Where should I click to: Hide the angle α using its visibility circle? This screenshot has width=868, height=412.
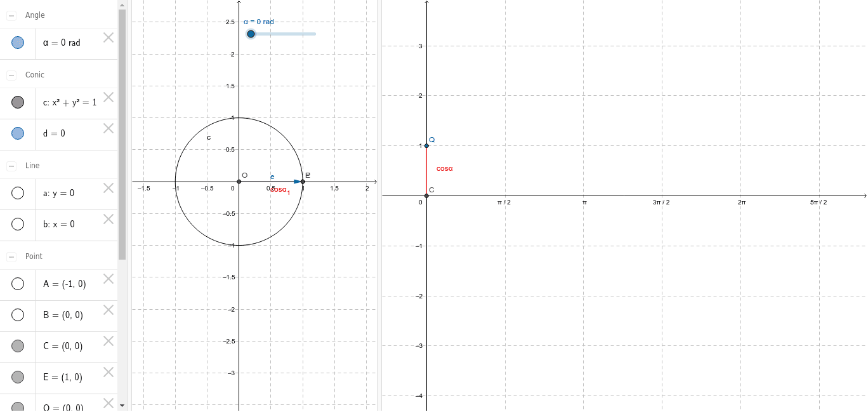point(18,42)
